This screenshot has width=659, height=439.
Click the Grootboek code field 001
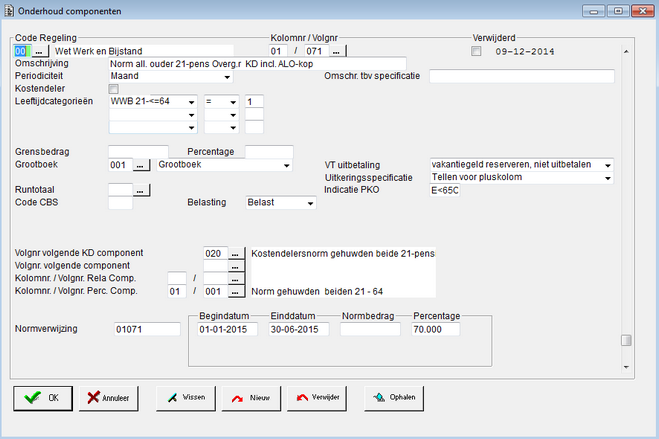tap(121, 165)
